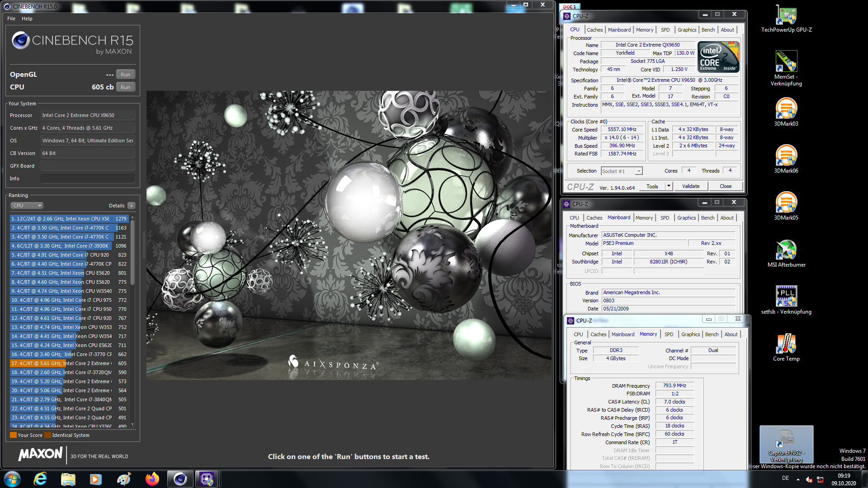Open About tab in top CPU-Z

click(x=727, y=30)
